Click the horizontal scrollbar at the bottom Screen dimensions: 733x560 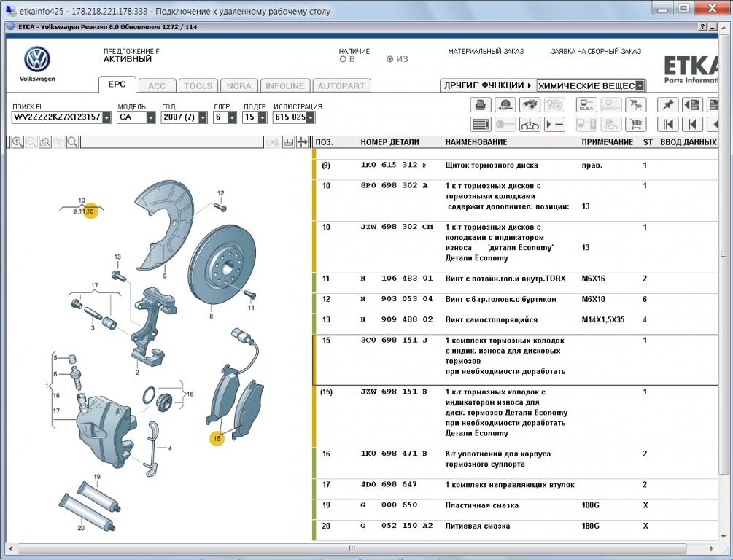352,548
